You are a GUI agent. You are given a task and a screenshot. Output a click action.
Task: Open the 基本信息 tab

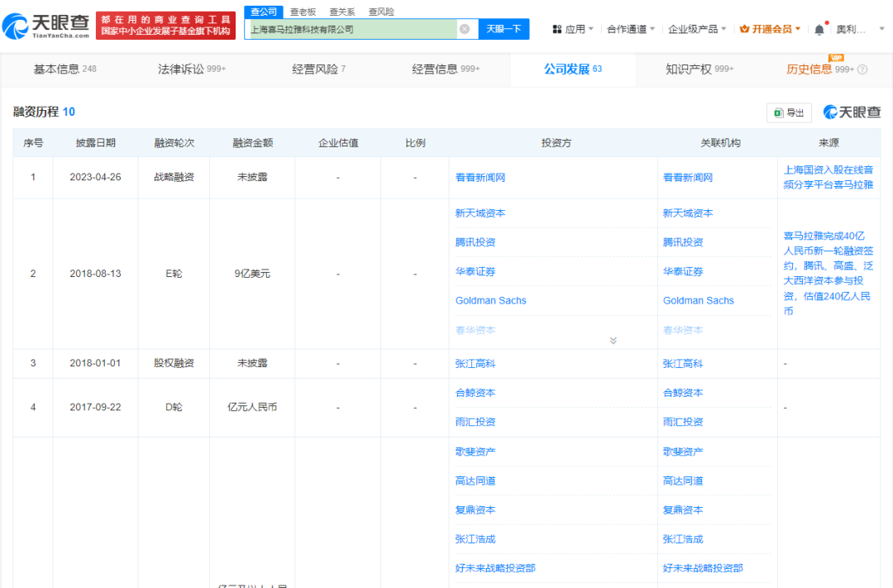[65, 69]
